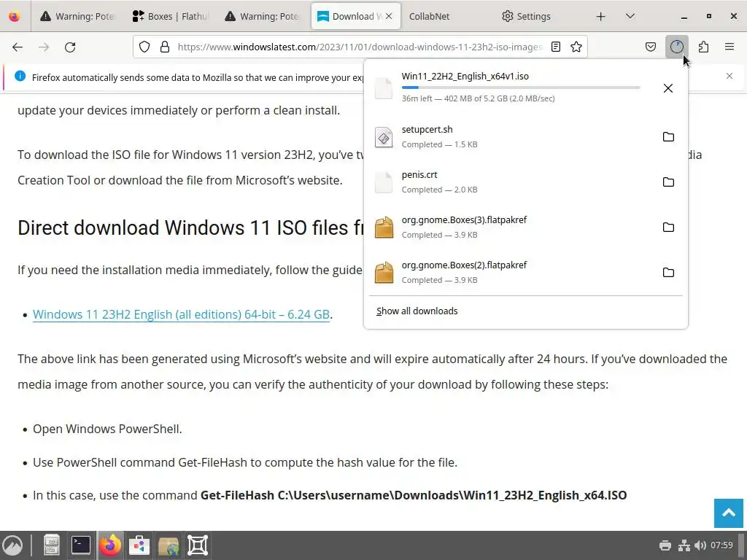Open the software store taskbar icon

click(139, 545)
